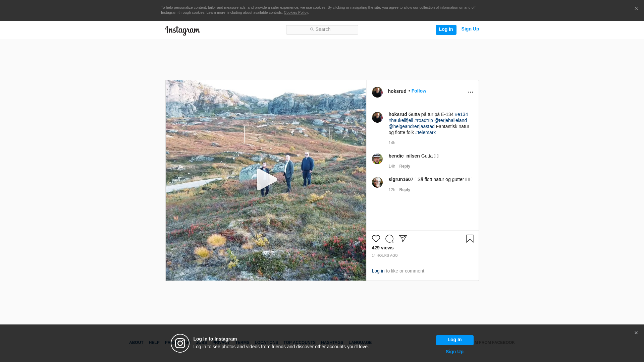Reply to bendic_nilsen's comment
The image size is (644, 362).
click(x=405, y=166)
